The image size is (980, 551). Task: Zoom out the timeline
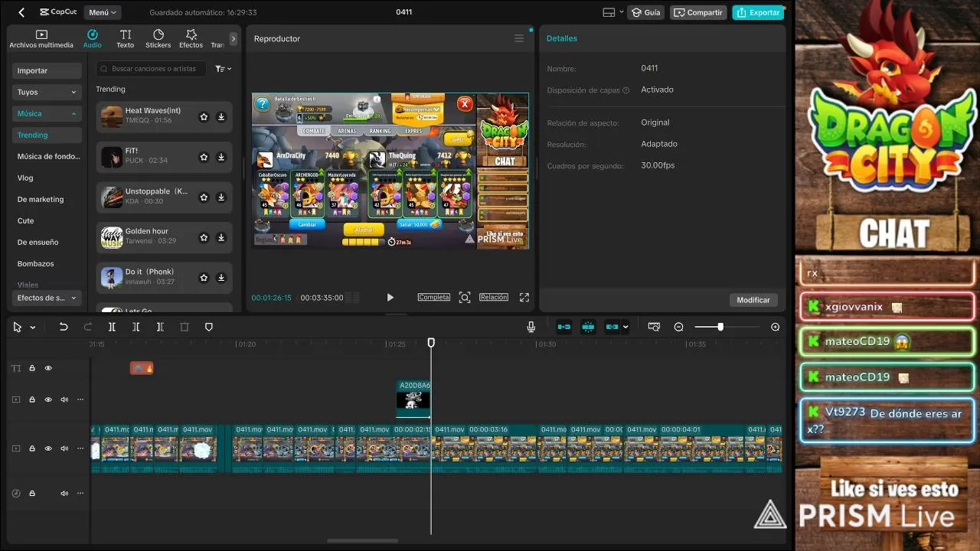[x=678, y=327]
